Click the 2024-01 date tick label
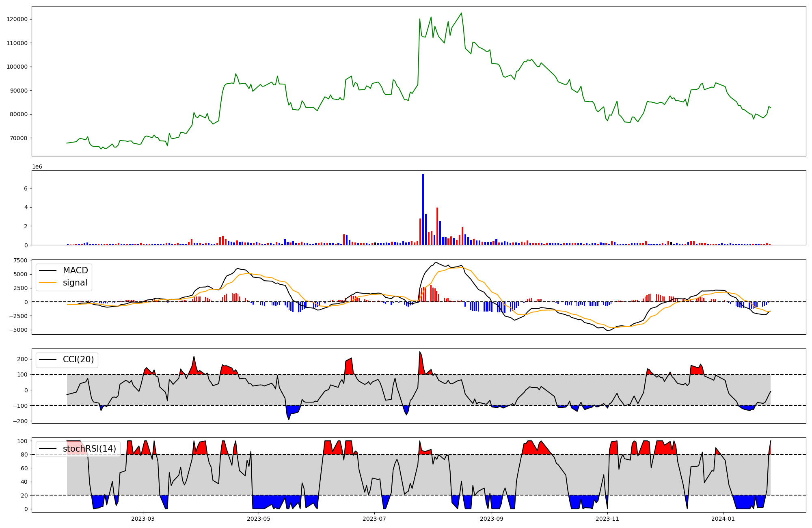Image resolution: width=812 pixels, height=528 pixels. coord(723,519)
